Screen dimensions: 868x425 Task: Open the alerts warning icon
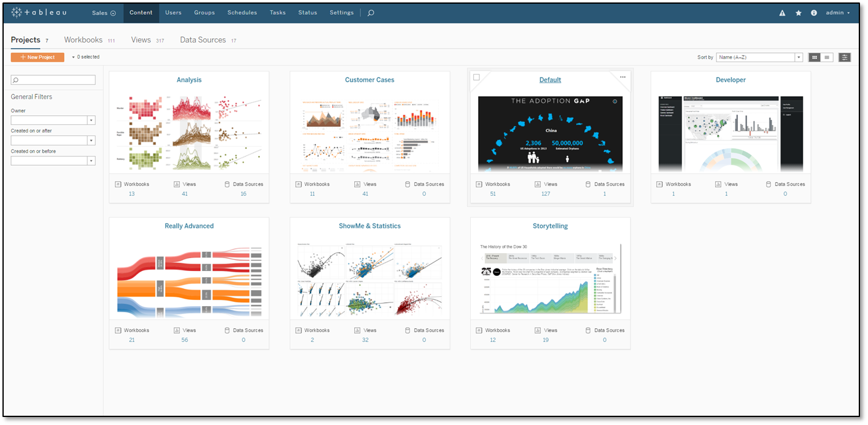[782, 12]
